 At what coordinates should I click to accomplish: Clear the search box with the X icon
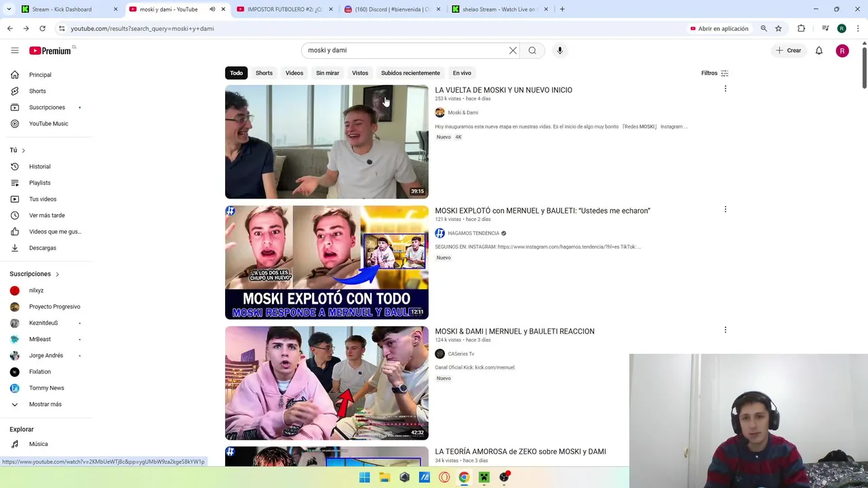click(x=513, y=50)
